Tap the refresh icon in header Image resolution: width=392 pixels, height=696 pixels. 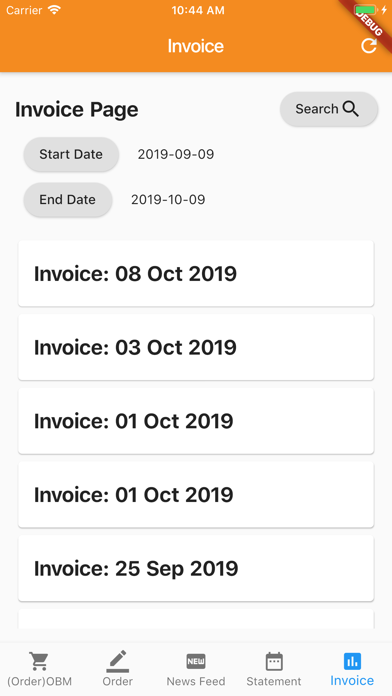[x=368, y=46]
